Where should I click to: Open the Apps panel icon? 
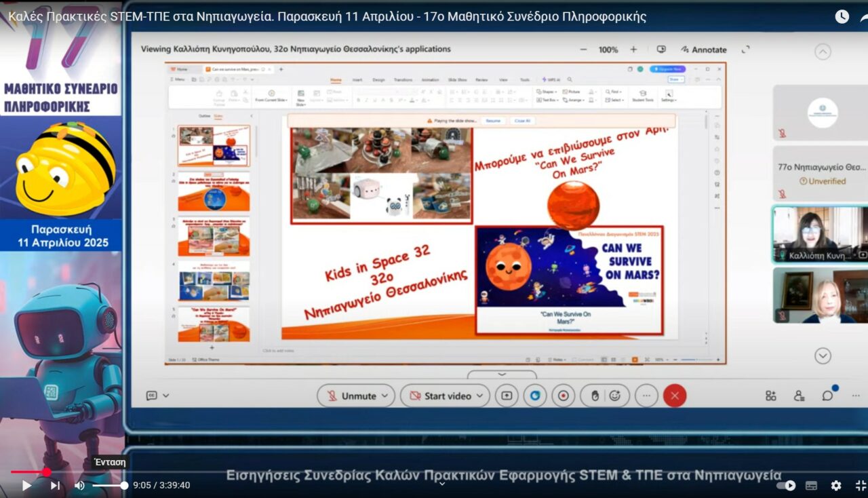pos(771,396)
